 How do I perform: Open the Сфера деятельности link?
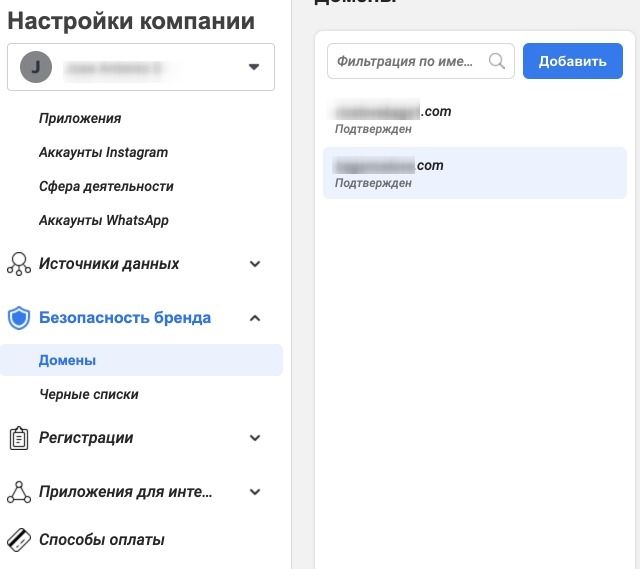[x=106, y=186]
